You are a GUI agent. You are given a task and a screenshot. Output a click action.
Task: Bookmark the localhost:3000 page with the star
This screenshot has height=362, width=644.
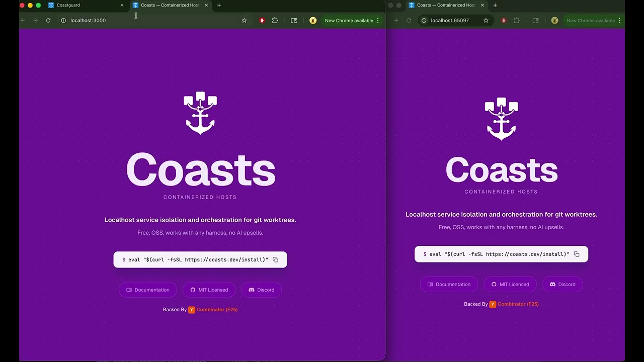(x=244, y=21)
